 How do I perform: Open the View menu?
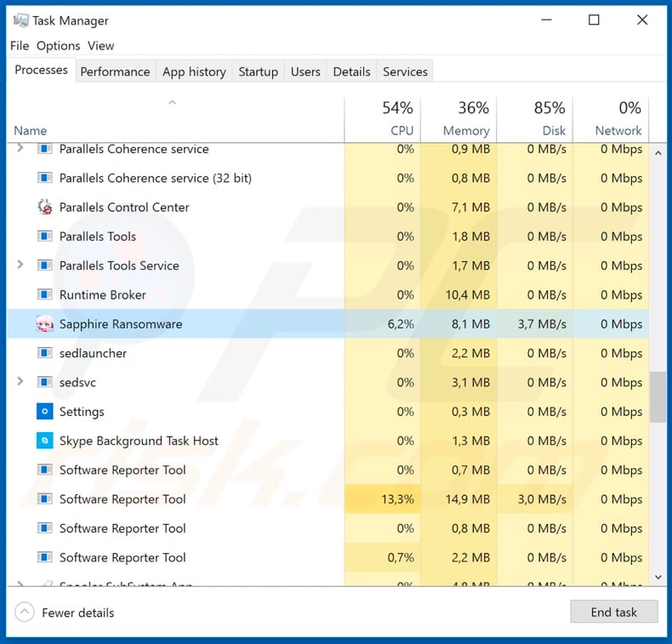(x=100, y=45)
